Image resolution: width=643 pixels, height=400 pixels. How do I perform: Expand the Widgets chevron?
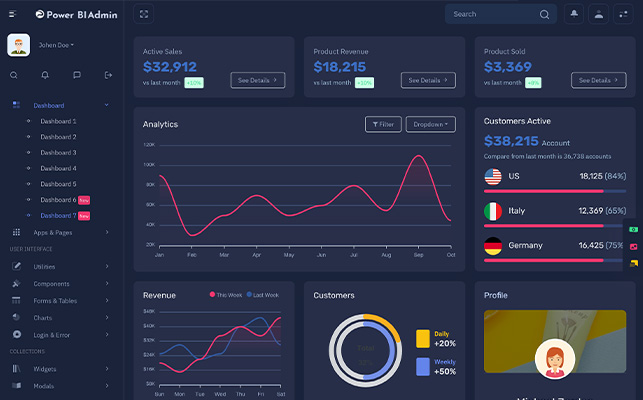click(107, 368)
